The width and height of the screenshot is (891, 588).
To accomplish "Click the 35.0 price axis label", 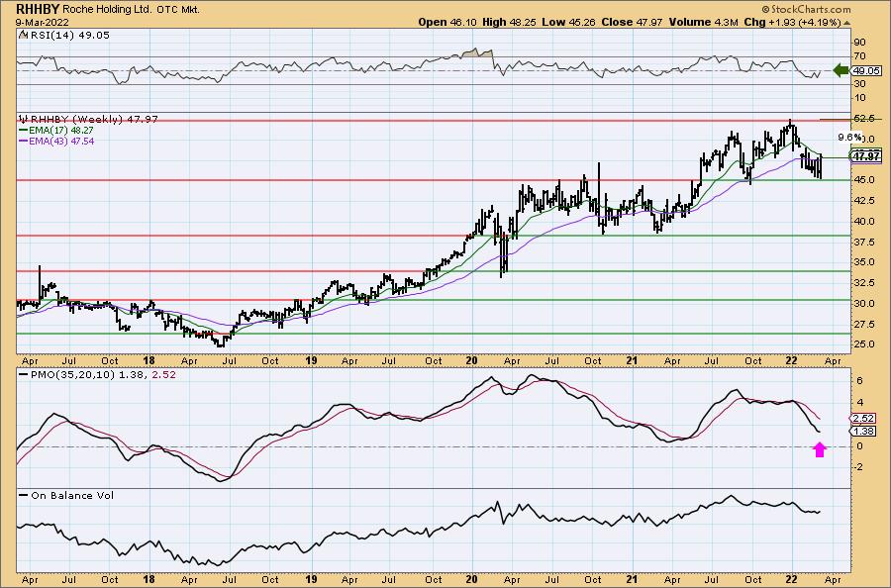I will (863, 262).
